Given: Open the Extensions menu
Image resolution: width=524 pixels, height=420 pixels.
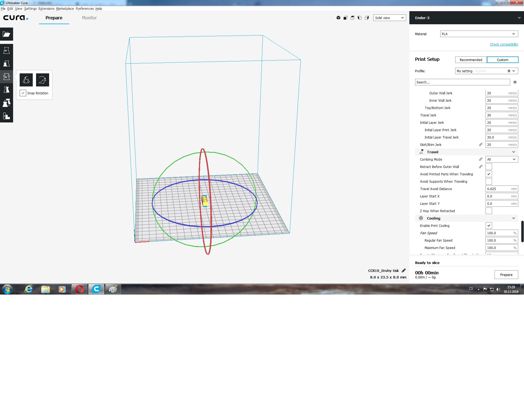Looking at the screenshot, I should [46, 9].
